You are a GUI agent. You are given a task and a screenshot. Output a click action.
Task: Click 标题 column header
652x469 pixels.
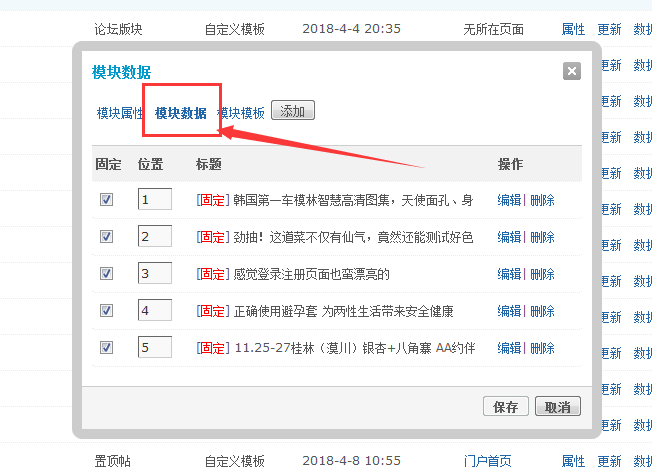[x=208, y=164]
